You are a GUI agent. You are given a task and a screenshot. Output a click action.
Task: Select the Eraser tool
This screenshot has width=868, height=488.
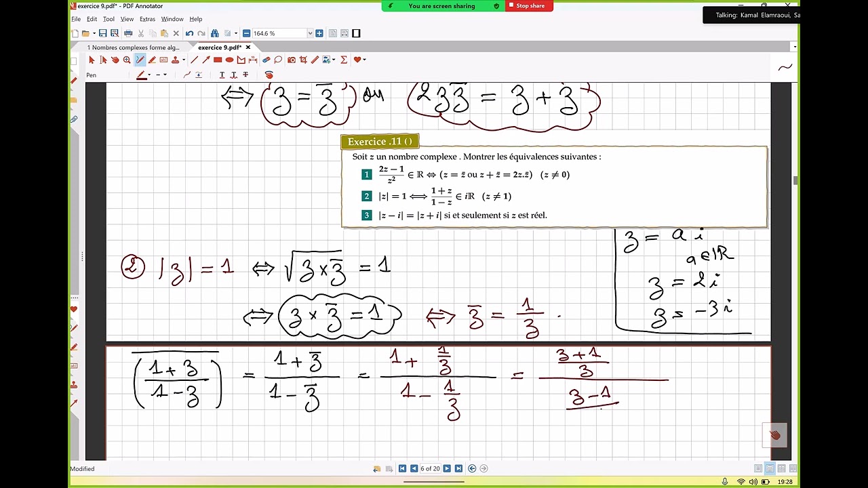click(x=267, y=60)
